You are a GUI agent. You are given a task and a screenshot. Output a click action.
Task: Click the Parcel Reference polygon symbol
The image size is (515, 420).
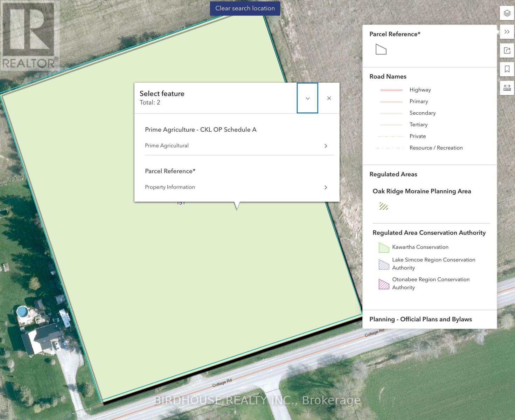tap(381, 49)
